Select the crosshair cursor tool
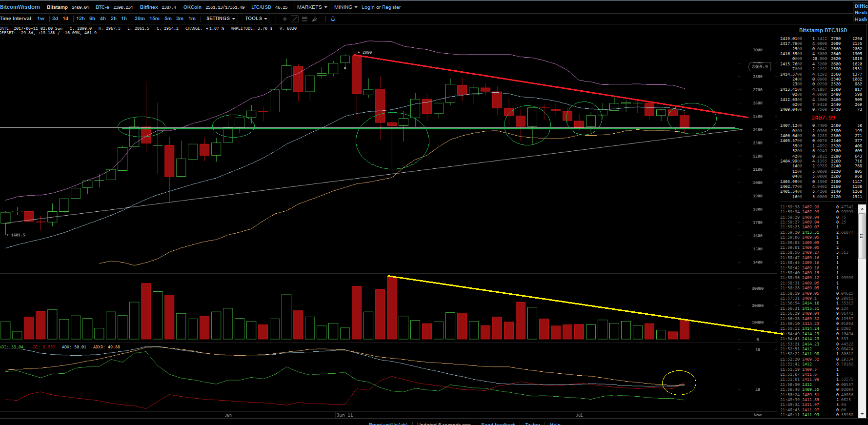The image size is (868, 425). pyautogui.click(x=285, y=19)
